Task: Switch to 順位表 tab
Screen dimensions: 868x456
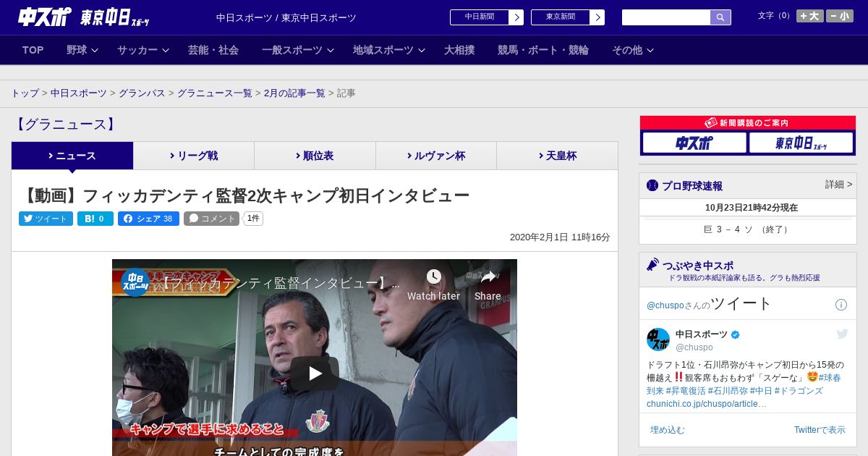Action: click(x=315, y=156)
